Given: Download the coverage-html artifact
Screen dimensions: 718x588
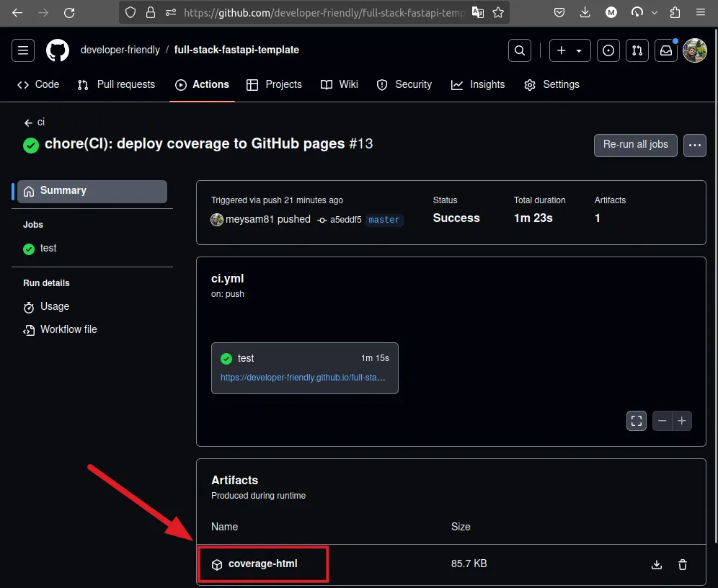Looking at the screenshot, I should click(x=656, y=565).
